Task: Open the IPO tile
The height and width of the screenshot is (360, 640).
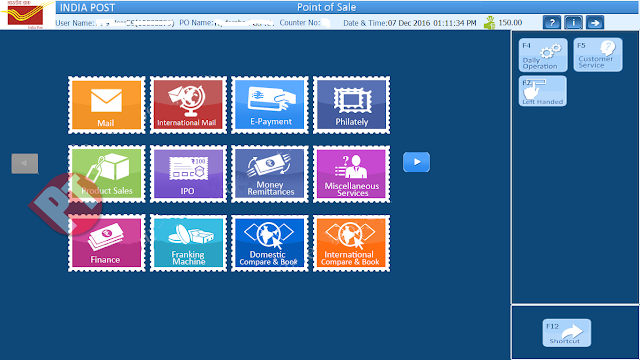Action: click(x=188, y=174)
